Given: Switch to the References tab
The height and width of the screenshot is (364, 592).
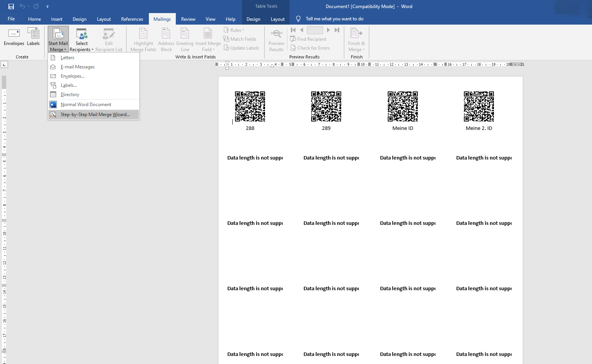Looking at the screenshot, I should pyautogui.click(x=132, y=19).
